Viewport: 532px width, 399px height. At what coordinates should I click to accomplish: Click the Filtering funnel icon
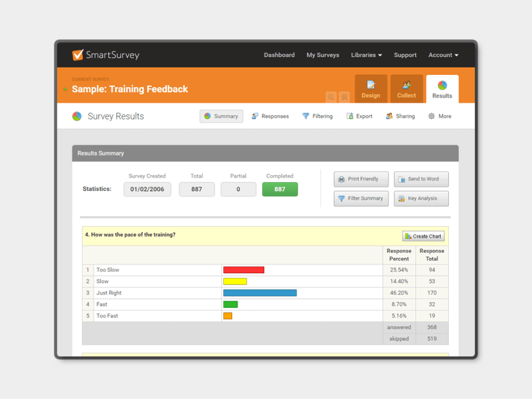(x=306, y=116)
